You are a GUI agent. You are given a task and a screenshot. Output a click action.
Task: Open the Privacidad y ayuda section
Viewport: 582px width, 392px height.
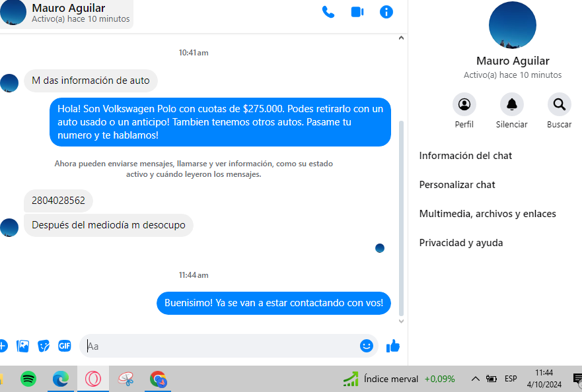(x=461, y=243)
